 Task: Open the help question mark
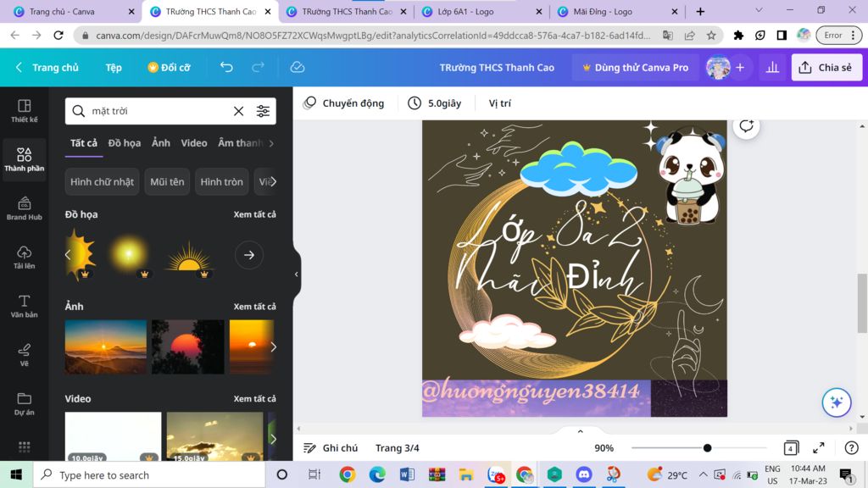[x=851, y=447]
